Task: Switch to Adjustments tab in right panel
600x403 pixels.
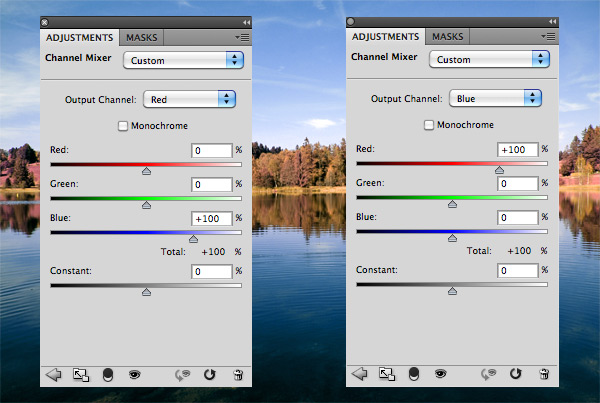Action: 386,36
